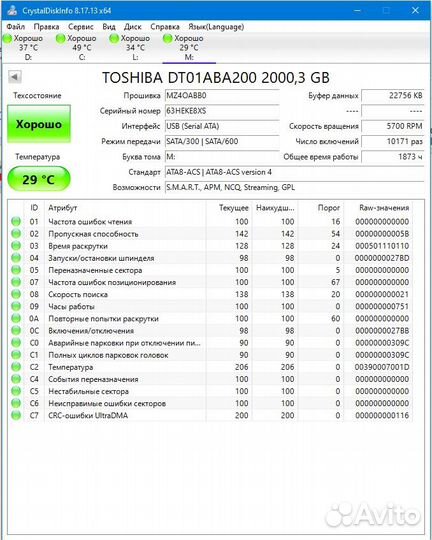Click the Интерфейс field USB (Serial ATA)
This screenshot has height=540, width=432.
[x=222, y=126]
